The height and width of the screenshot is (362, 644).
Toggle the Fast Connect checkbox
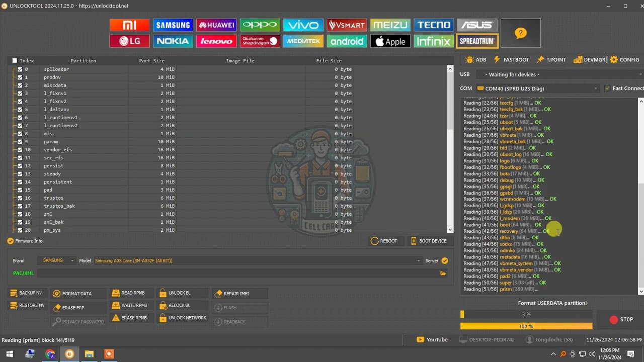[607, 88]
